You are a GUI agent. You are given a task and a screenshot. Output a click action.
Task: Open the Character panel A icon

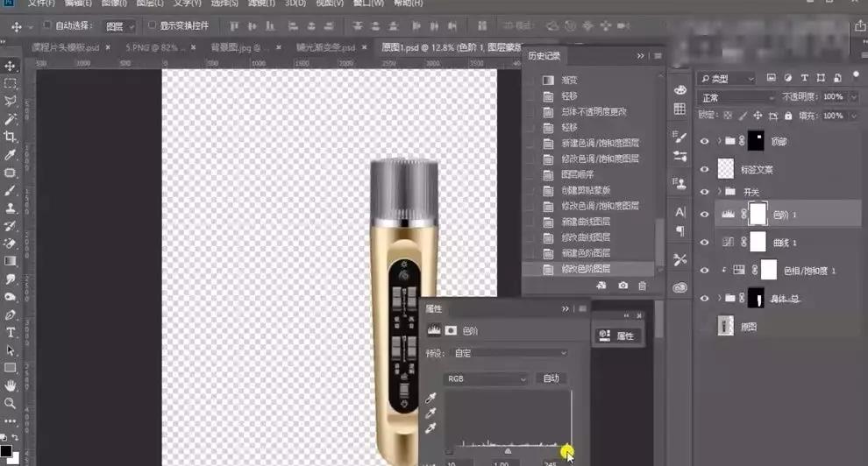pos(680,212)
